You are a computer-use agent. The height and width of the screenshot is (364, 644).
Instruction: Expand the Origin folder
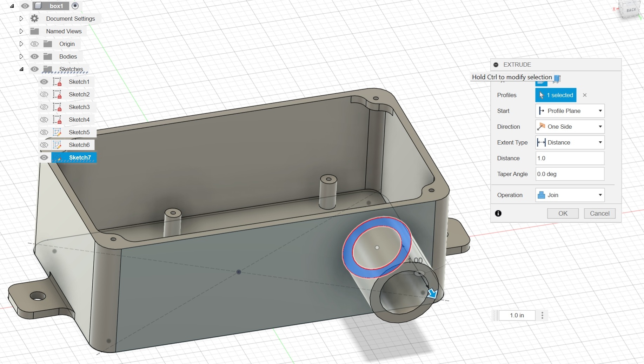(21, 44)
